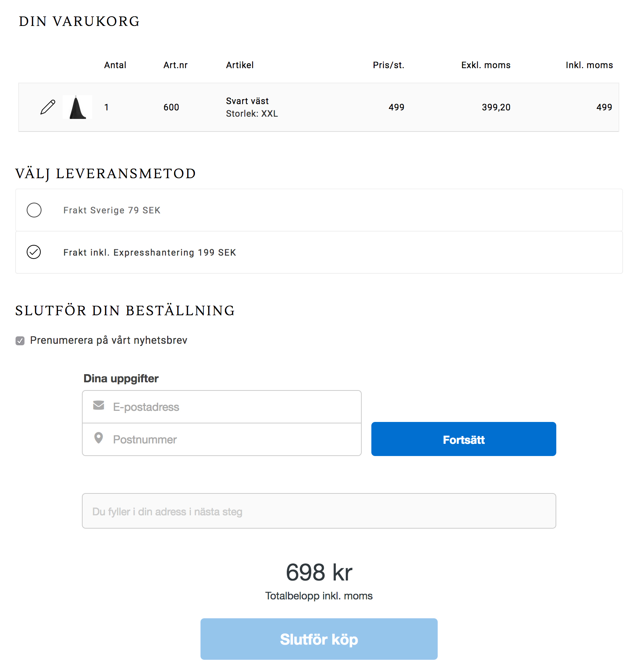Click the location pin icon in Postnummer field
This screenshot has height=672, width=633.
99,438
